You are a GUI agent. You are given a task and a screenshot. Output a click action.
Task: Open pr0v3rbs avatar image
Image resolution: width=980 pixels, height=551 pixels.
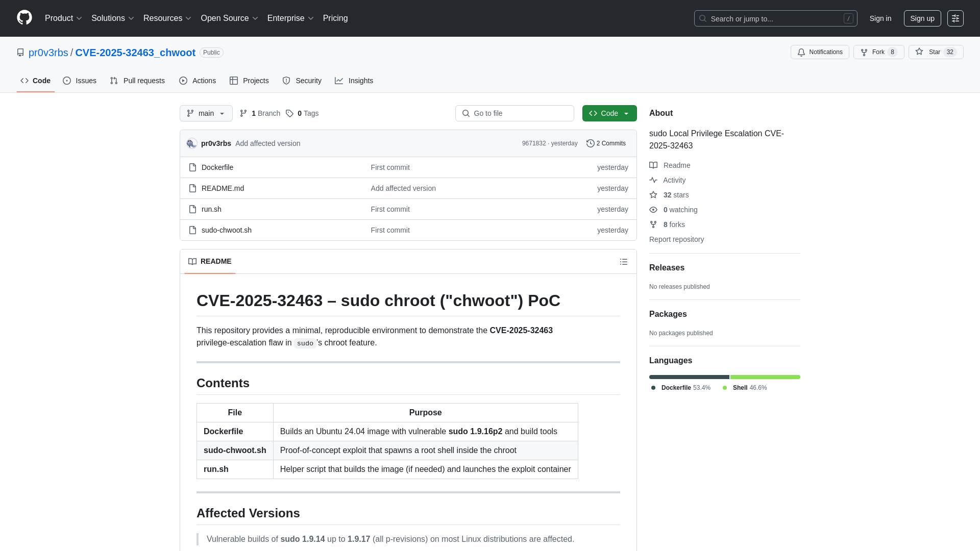click(x=192, y=143)
